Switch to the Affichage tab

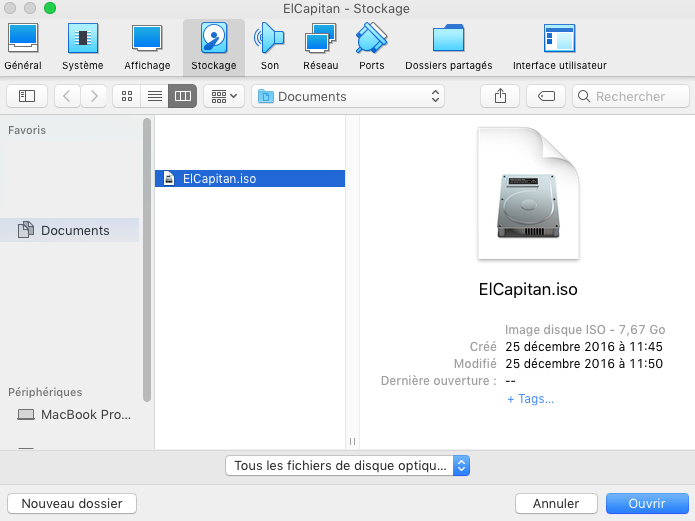(147, 47)
